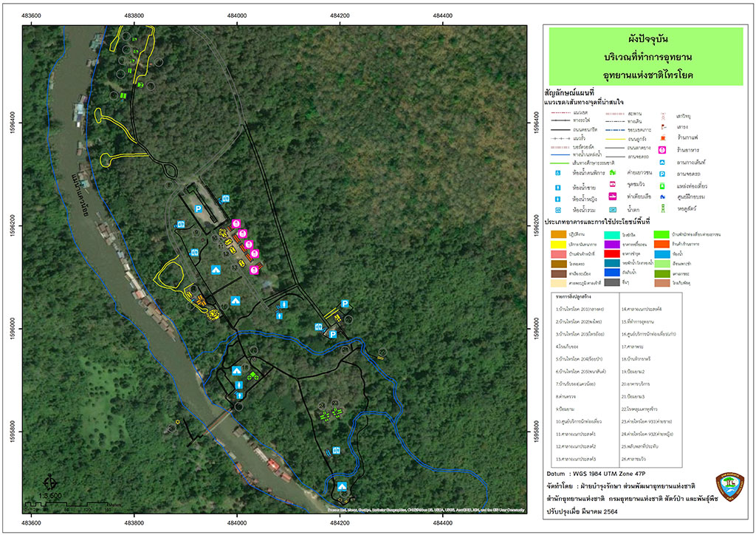Screen dimensions: 756x535
Task: Select the southernmost camping tent marker
Action: coord(342,485)
